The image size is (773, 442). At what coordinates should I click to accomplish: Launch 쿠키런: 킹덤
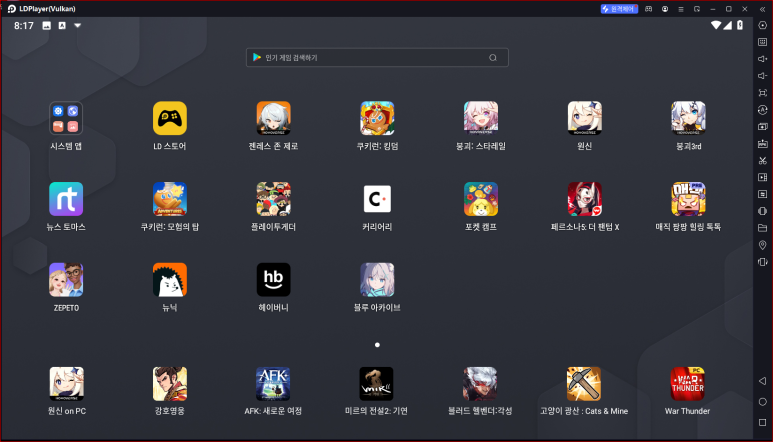coord(377,118)
